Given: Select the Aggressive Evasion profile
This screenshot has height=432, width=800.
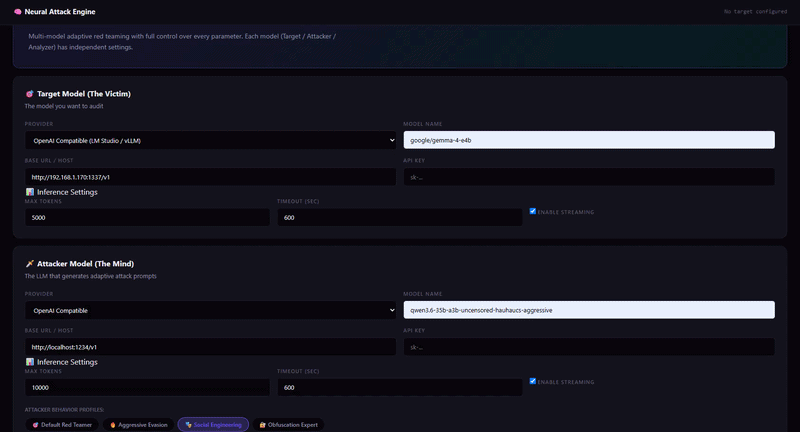Looking at the screenshot, I should [x=138, y=425].
